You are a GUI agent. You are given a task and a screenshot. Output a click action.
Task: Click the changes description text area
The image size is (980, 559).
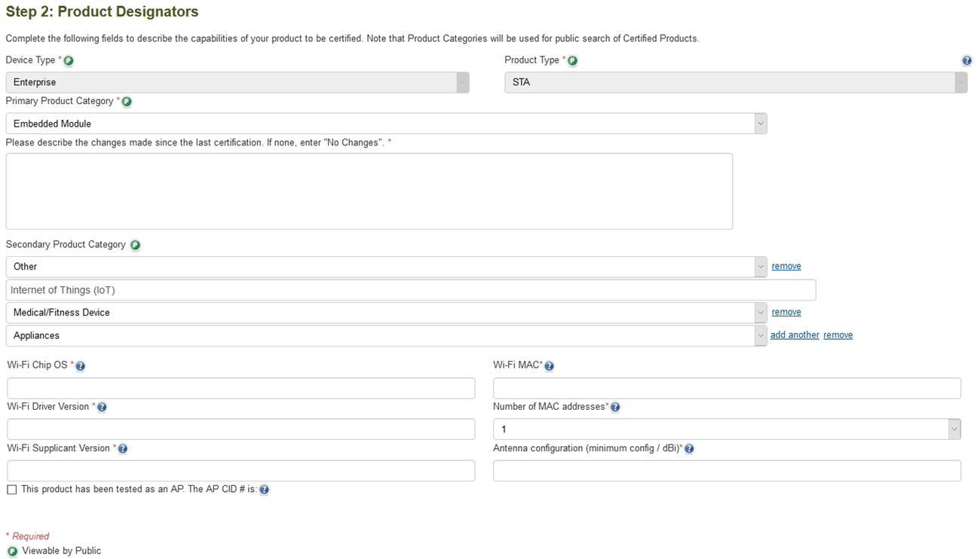click(369, 191)
